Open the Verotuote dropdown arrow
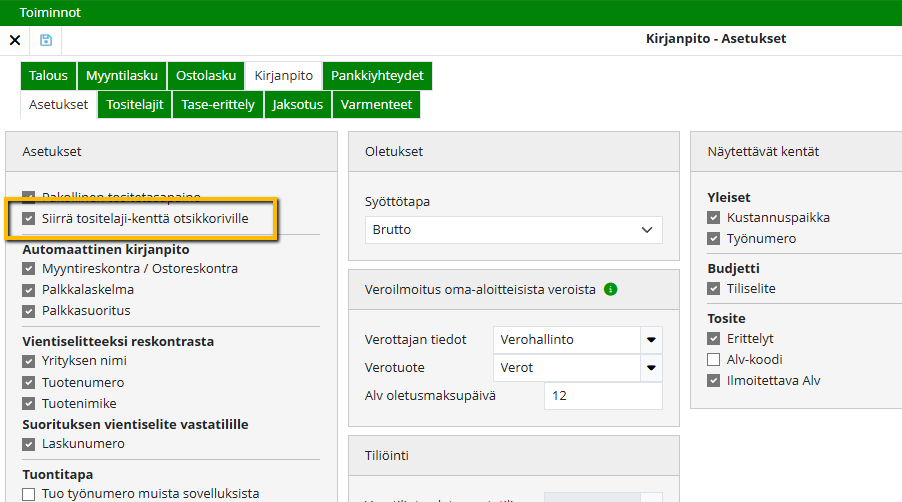This screenshot has height=502, width=902. [x=652, y=368]
